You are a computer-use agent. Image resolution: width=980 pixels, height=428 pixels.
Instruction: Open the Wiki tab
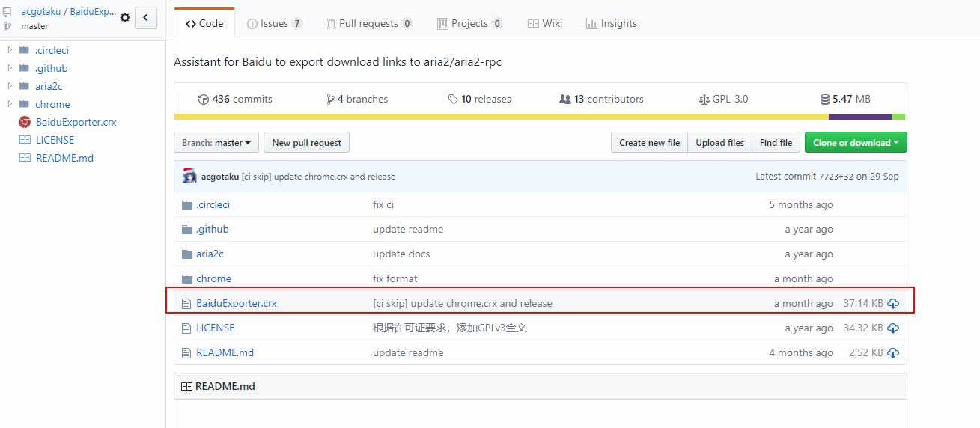pyautogui.click(x=545, y=23)
